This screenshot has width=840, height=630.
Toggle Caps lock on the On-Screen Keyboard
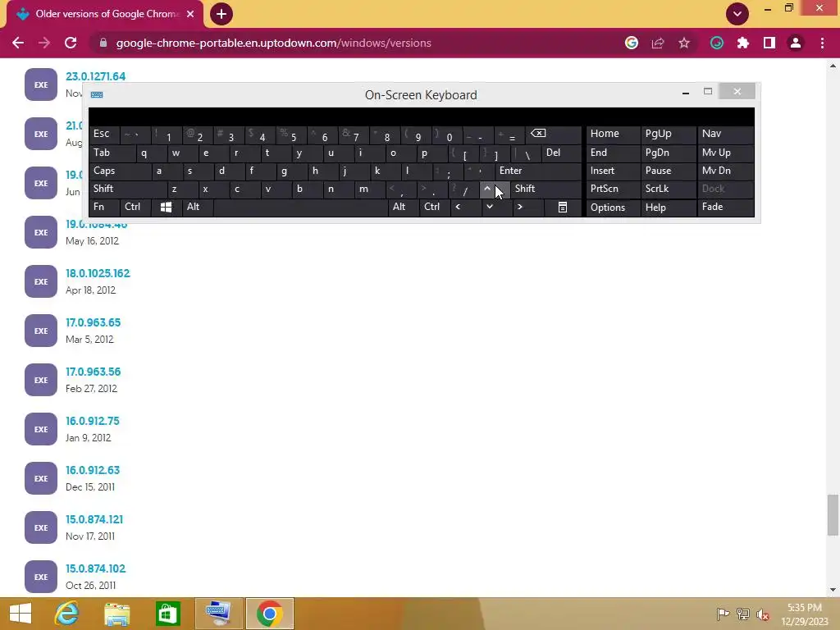(x=120, y=171)
